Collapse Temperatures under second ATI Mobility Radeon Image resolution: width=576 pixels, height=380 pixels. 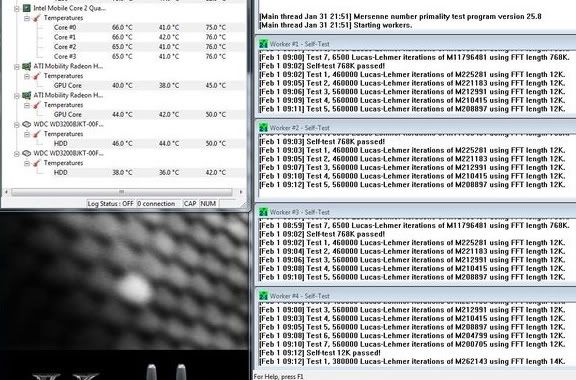pos(27,105)
